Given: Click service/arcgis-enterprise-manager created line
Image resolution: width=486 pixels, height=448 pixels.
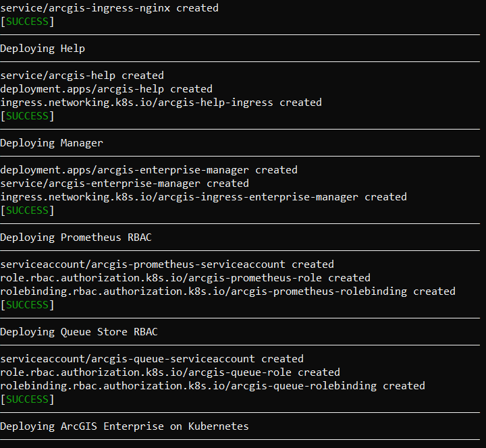Looking at the screenshot, I should (125, 184).
